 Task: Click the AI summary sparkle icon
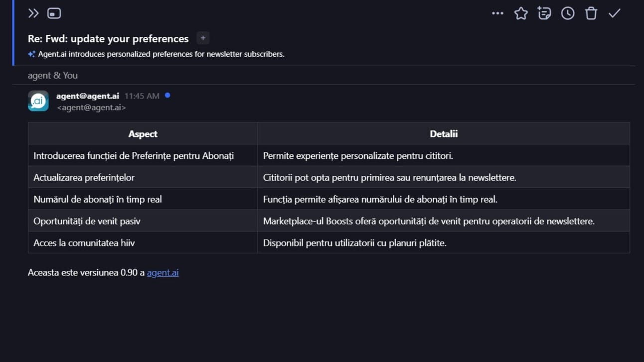31,54
